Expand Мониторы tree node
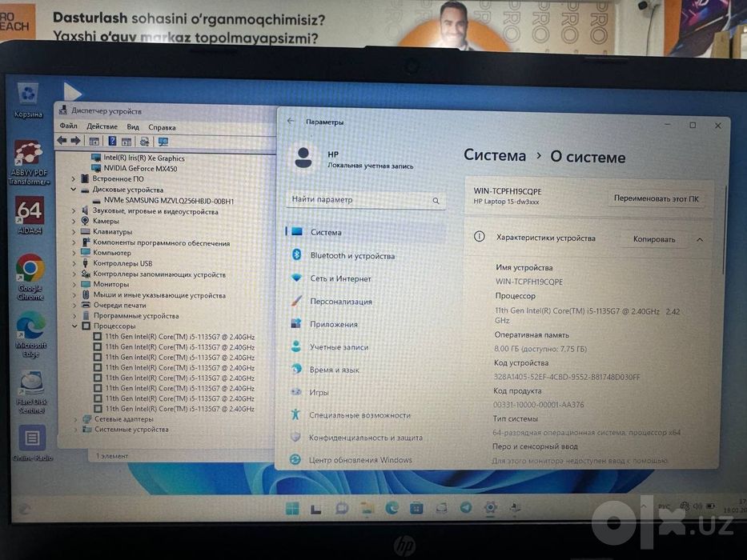Image resolution: width=747 pixels, height=560 pixels. point(74,284)
